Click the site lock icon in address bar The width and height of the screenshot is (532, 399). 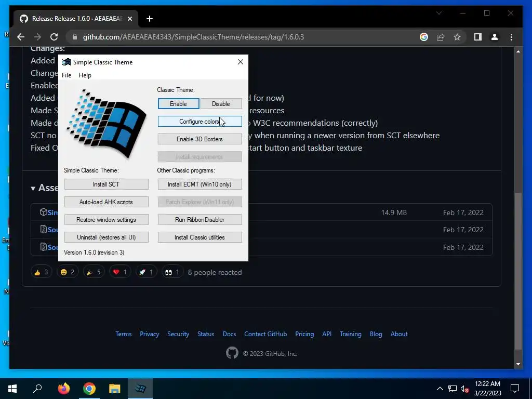75,37
